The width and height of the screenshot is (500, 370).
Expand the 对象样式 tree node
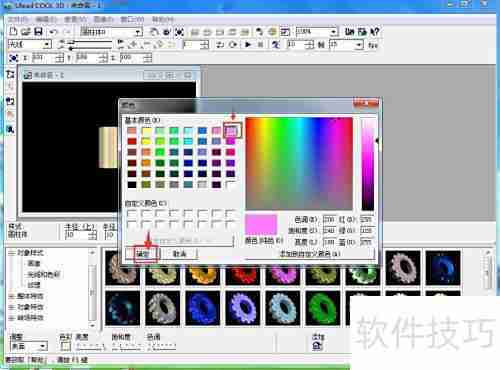(x=12, y=253)
